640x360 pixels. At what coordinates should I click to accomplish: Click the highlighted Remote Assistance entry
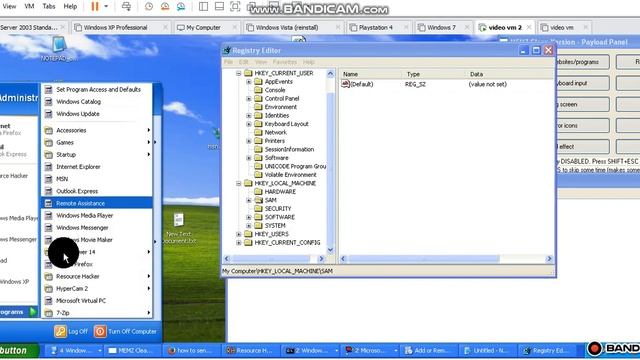[x=97, y=203]
